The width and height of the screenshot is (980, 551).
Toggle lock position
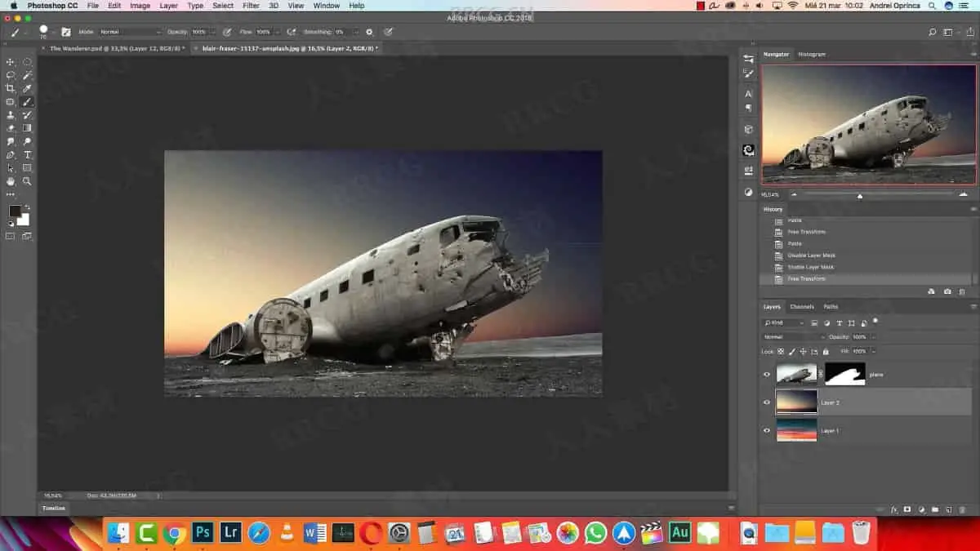(x=803, y=350)
